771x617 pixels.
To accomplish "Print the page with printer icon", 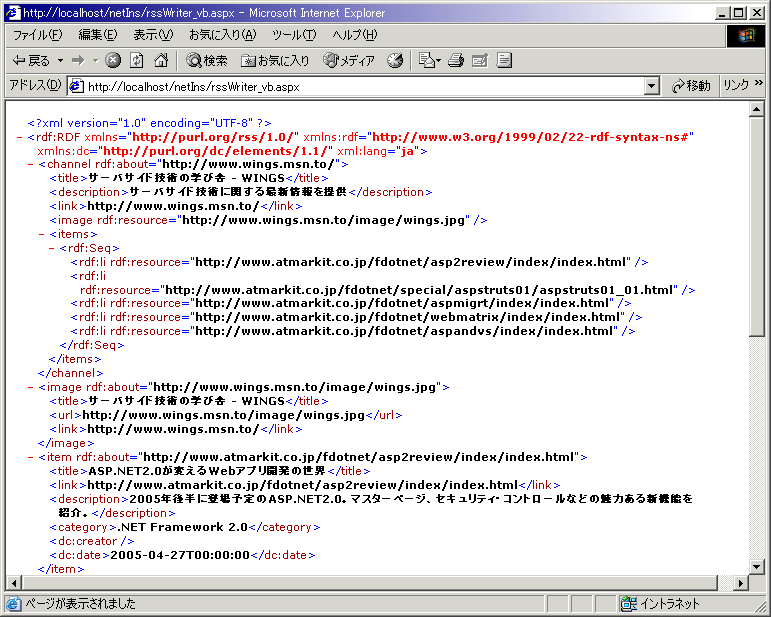I will 456,60.
